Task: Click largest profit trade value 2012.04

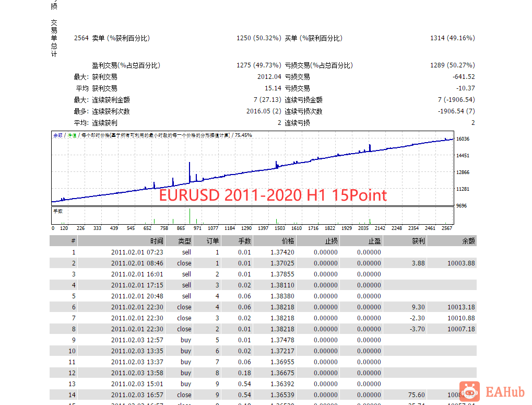Action: click(x=269, y=77)
